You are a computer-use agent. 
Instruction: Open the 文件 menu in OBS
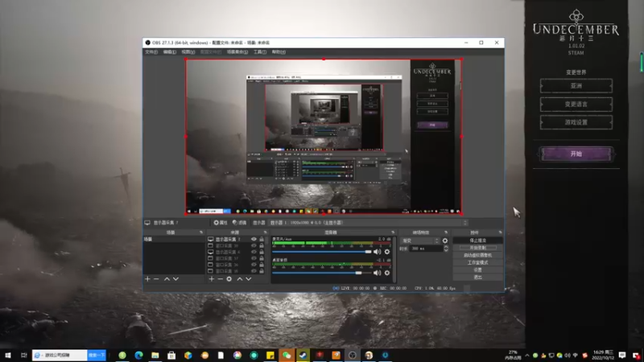(151, 52)
